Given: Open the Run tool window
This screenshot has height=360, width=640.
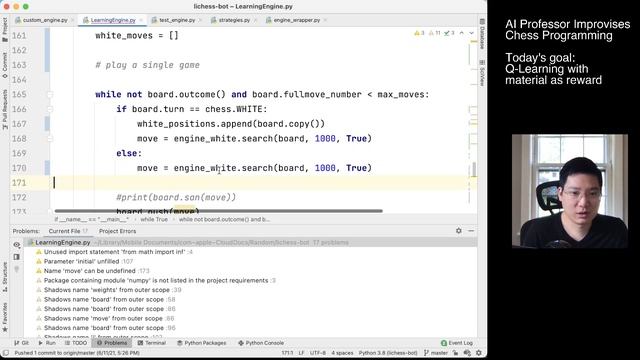Looking at the screenshot, I should click(47, 343).
